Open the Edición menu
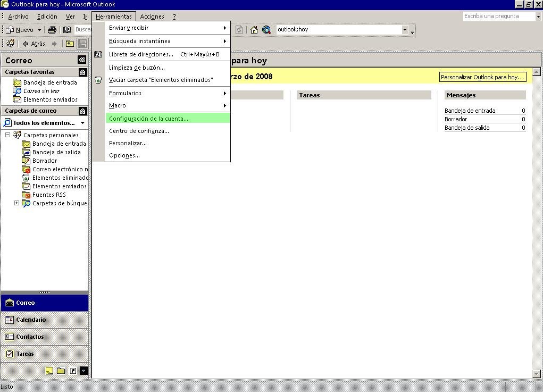The height and width of the screenshot is (392, 543). point(47,16)
